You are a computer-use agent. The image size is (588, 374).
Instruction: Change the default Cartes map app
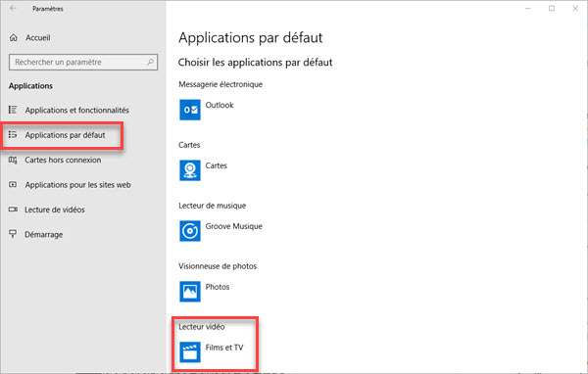pyautogui.click(x=204, y=170)
